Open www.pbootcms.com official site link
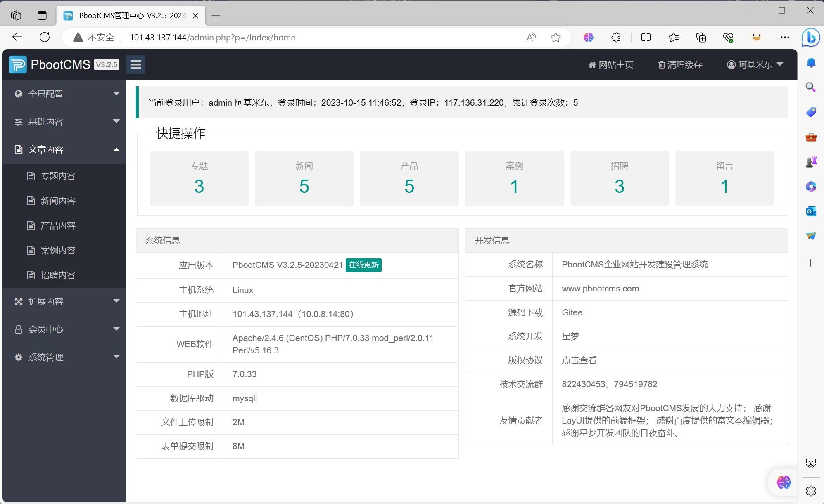824x504 pixels. click(x=600, y=289)
